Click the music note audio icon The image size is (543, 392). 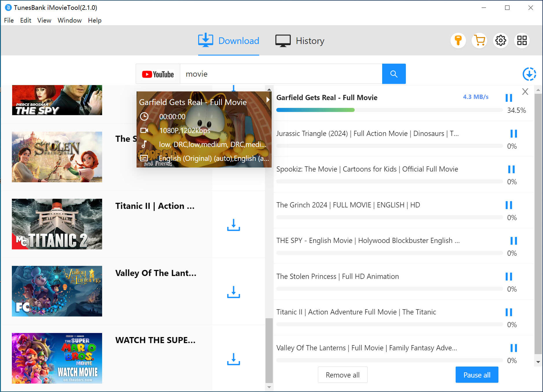(x=144, y=144)
